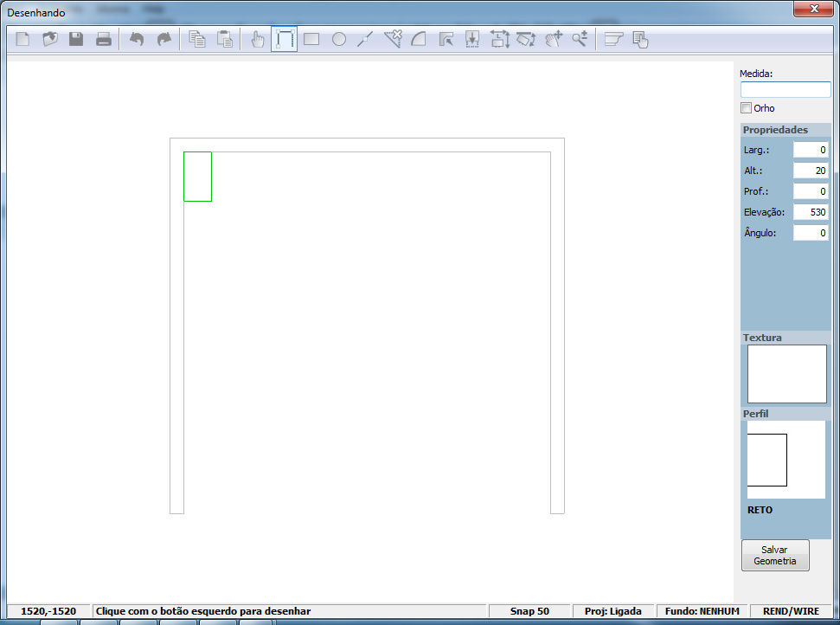Viewport: 840px width, 625px height.
Task: Click the zoom magnifier tool
Action: pos(580,39)
